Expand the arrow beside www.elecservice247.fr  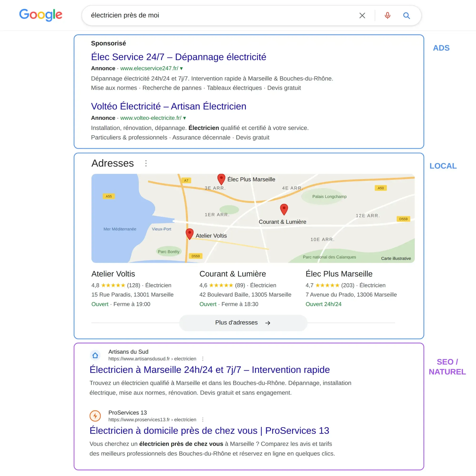point(181,69)
